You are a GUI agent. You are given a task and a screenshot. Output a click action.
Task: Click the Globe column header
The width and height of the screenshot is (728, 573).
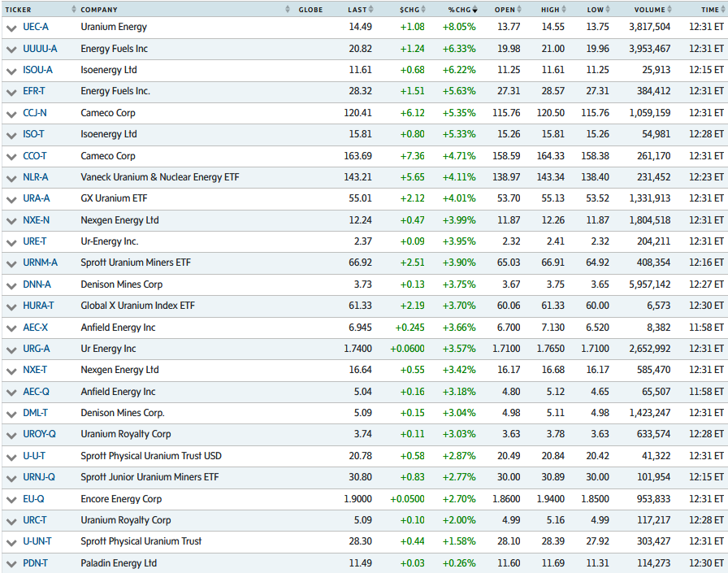click(310, 10)
